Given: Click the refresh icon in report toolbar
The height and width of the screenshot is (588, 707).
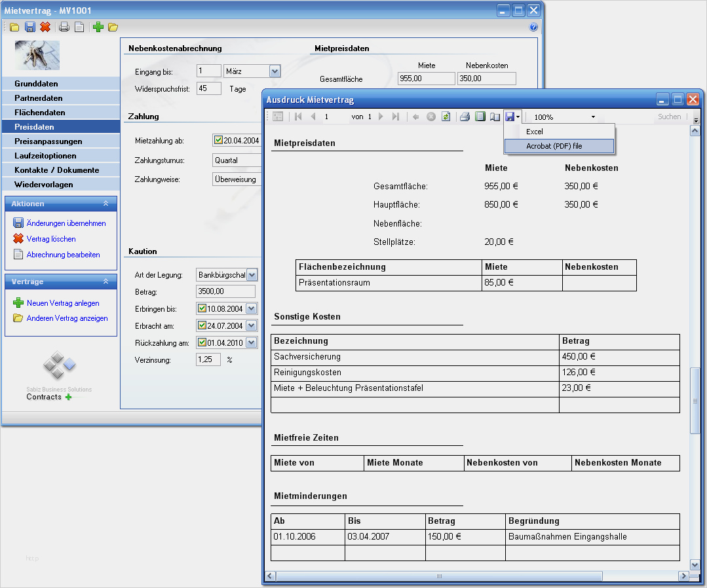Looking at the screenshot, I should tap(446, 117).
